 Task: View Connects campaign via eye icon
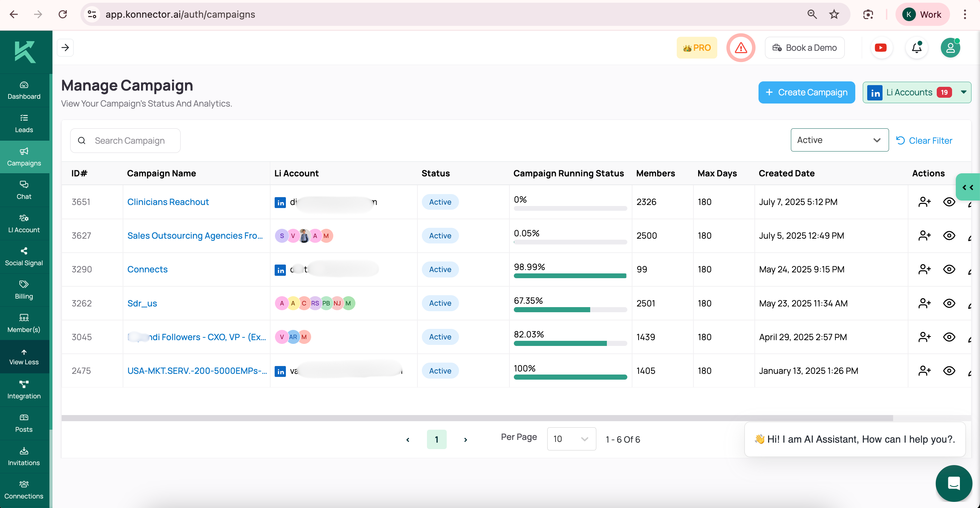[949, 269]
